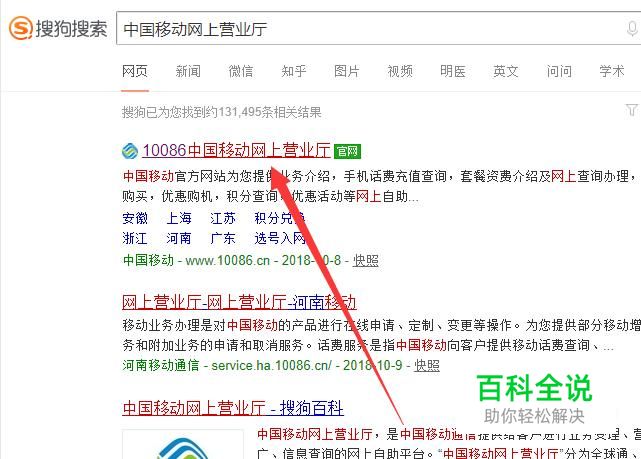Open 10086中国移动网上营业厅 result link
641x459 pixels.
pos(236,150)
